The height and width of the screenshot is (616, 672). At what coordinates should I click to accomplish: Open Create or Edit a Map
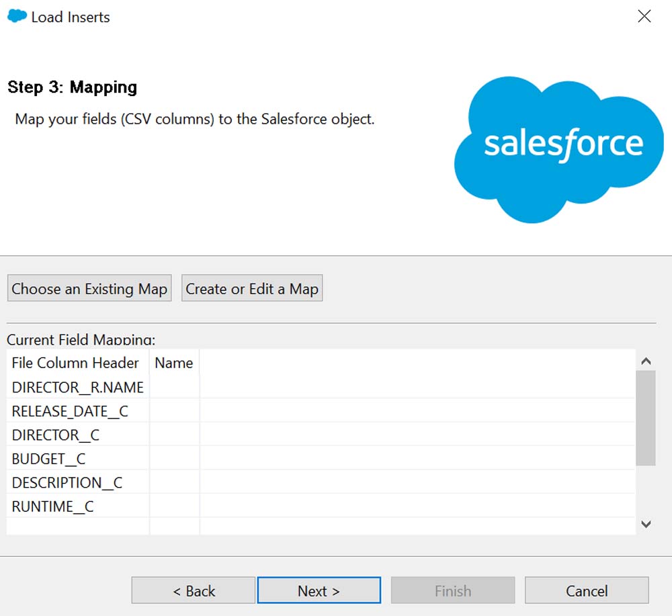(x=252, y=289)
